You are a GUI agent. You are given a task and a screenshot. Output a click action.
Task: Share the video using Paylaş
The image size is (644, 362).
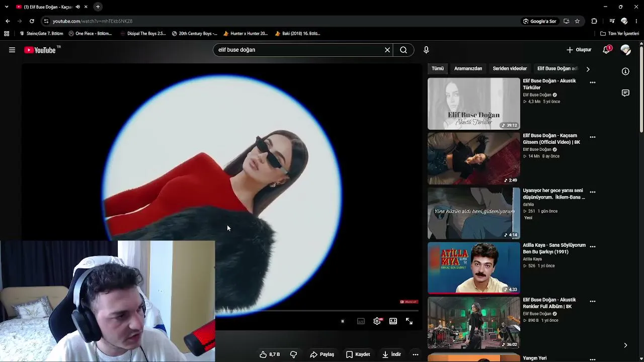pos(322,354)
